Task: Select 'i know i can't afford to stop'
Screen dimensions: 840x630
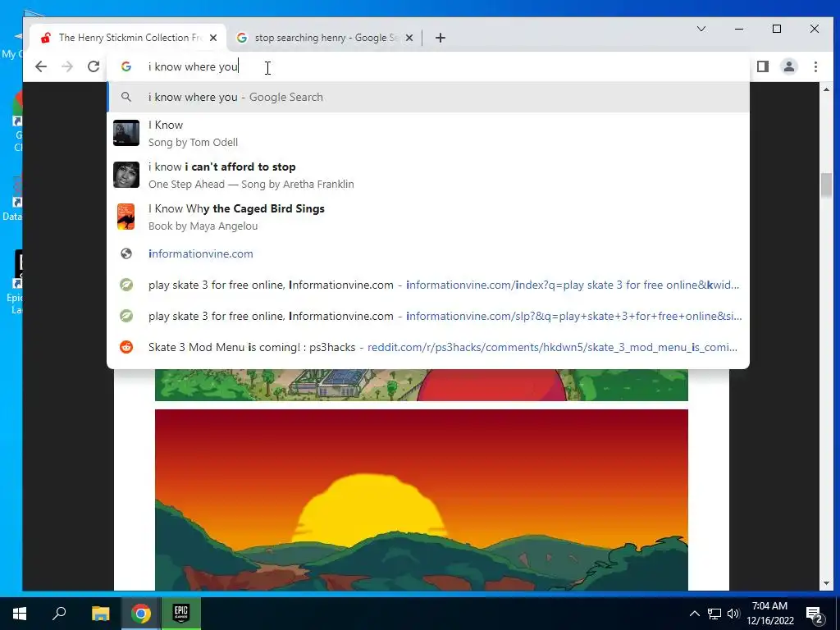Action: [428, 175]
